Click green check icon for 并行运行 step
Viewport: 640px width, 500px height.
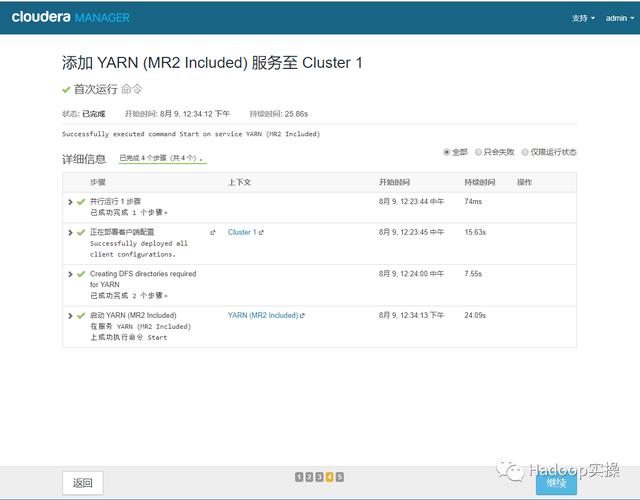pyautogui.click(x=81, y=202)
